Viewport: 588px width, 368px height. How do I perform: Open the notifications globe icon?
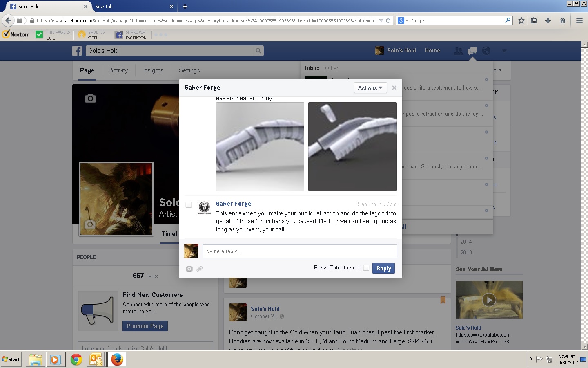[x=486, y=51]
